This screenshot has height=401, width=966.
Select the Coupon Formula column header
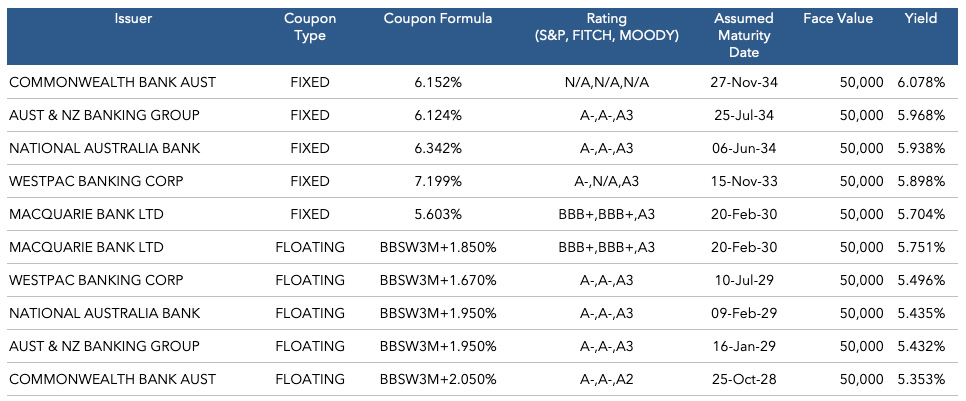pos(438,19)
